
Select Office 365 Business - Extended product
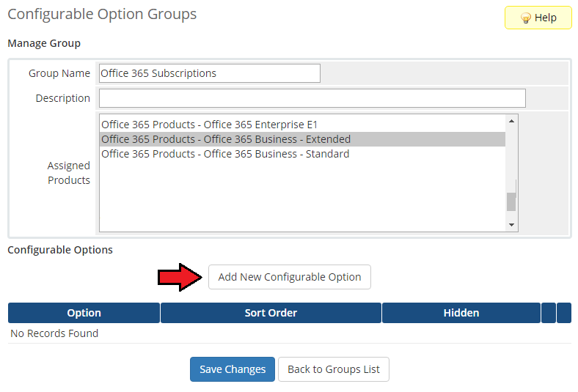pos(226,139)
